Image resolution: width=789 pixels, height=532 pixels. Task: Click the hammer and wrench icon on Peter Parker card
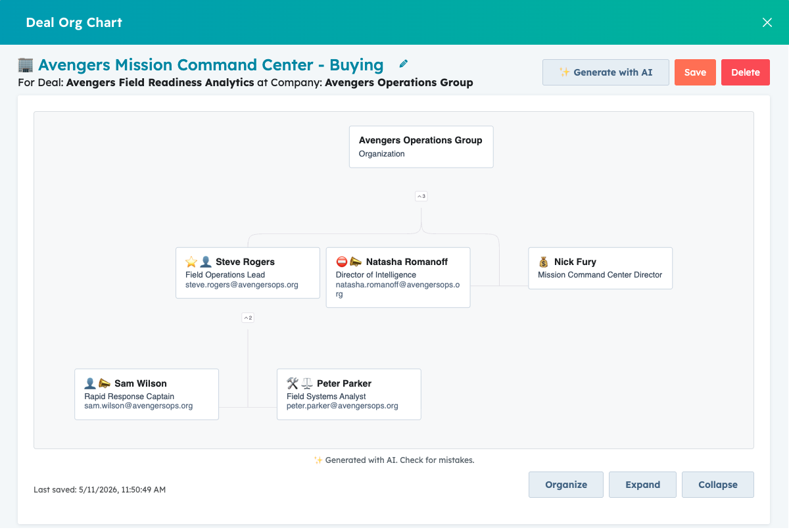(293, 383)
